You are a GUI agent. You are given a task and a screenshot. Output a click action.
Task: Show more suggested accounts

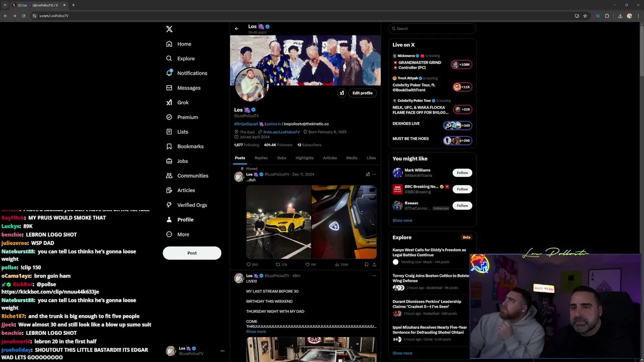point(402,220)
